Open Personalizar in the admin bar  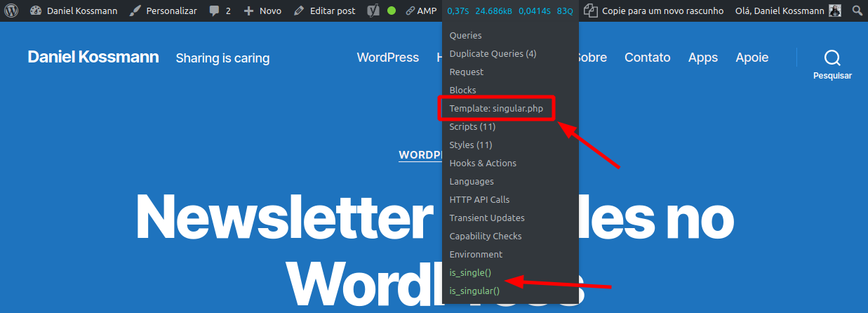164,11
